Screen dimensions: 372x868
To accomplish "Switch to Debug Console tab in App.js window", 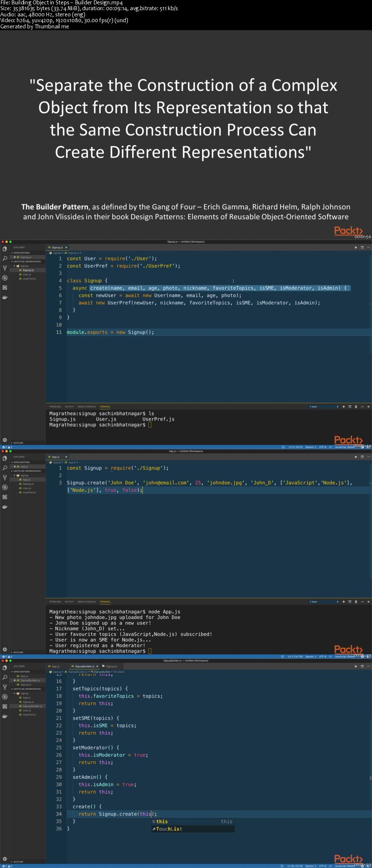I will (86, 601).
